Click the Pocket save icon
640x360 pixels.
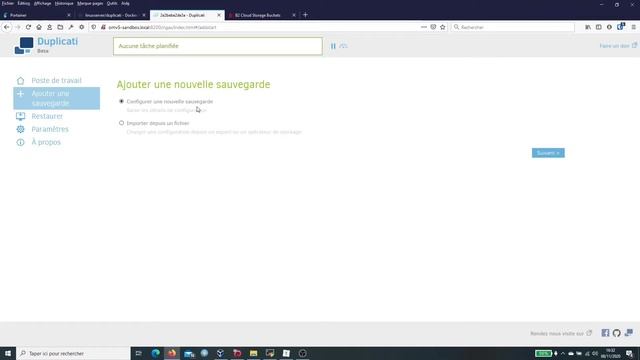(433, 27)
